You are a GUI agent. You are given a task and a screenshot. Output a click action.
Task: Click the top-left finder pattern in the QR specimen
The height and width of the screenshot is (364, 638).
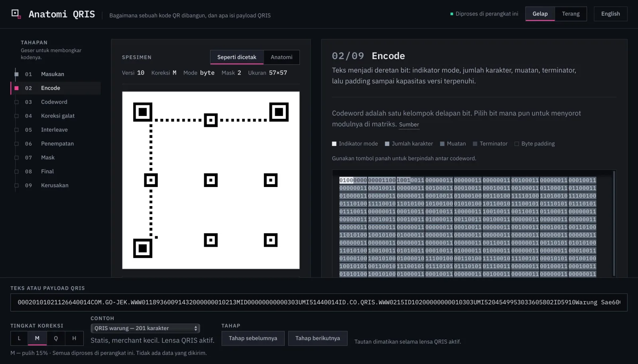pyautogui.click(x=143, y=112)
